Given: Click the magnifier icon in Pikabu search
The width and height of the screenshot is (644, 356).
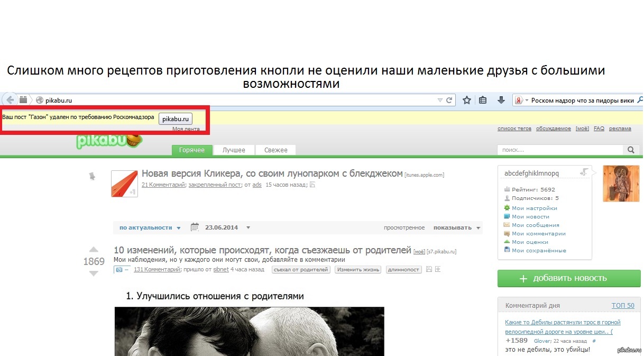Looking at the screenshot, I should click(x=630, y=150).
